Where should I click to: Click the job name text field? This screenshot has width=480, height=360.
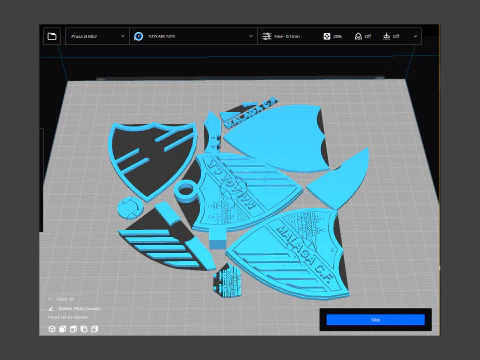point(80,309)
